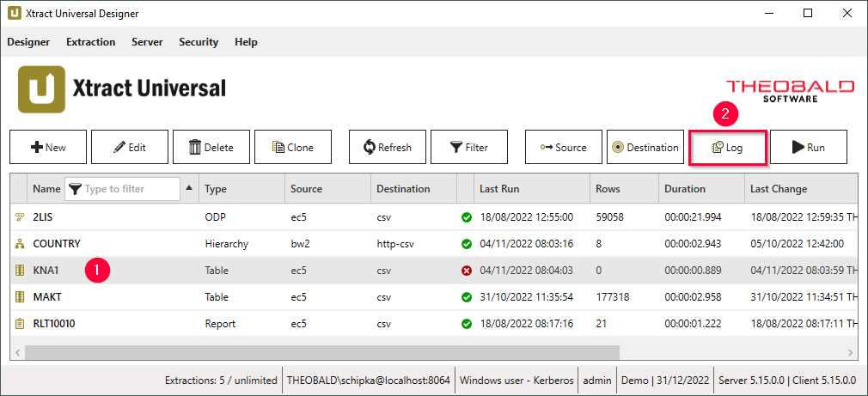Select the COUNTRY hierarchy extraction row
The height and width of the screenshot is (396, 868).
point(57,244)
